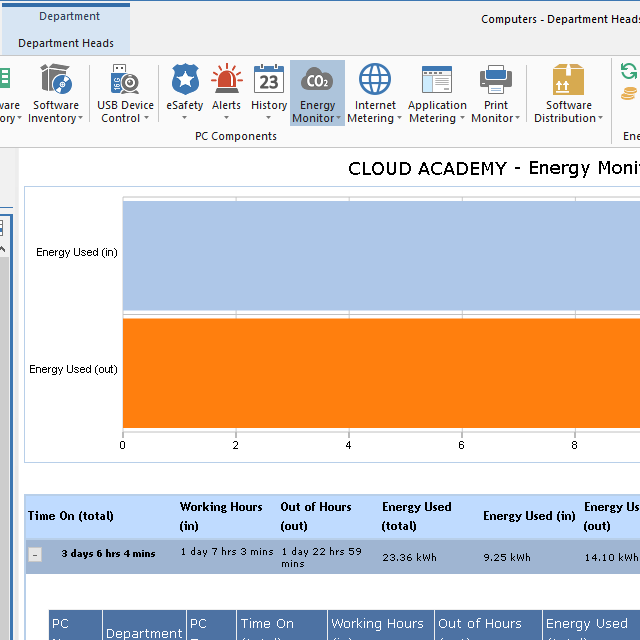Click 'Energy Used (in)' chart axis label
Viewport: 640px width, 640px height.
coord(77,252)
